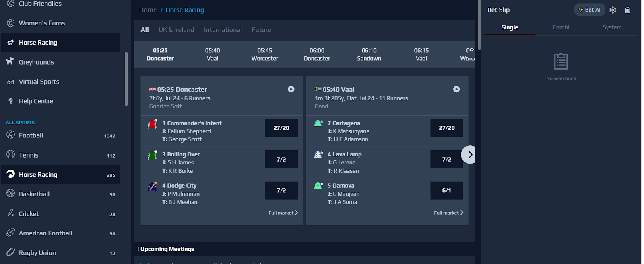Switch to Combi bet slip tab

(561, 27)
